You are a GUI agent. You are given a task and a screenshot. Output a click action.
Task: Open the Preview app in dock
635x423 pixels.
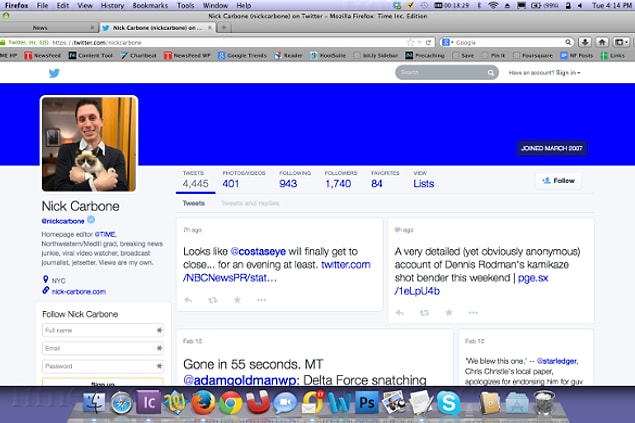[394, 402]
